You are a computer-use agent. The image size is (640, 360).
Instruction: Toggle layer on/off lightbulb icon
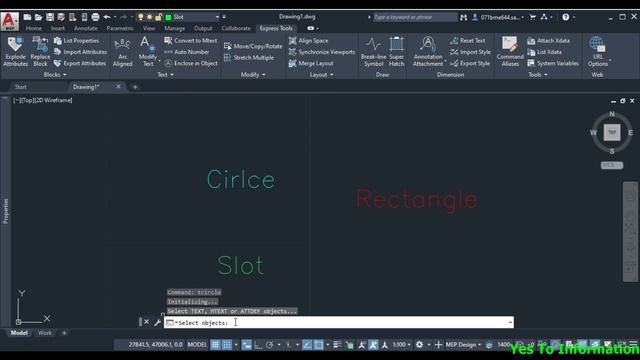coord(141,17)
